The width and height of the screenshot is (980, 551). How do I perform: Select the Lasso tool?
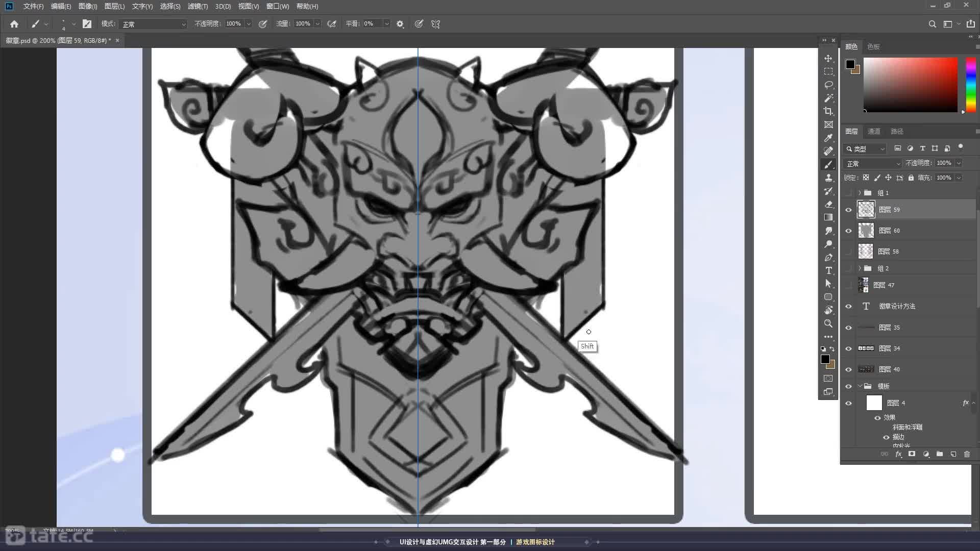[x=828, y=85]
